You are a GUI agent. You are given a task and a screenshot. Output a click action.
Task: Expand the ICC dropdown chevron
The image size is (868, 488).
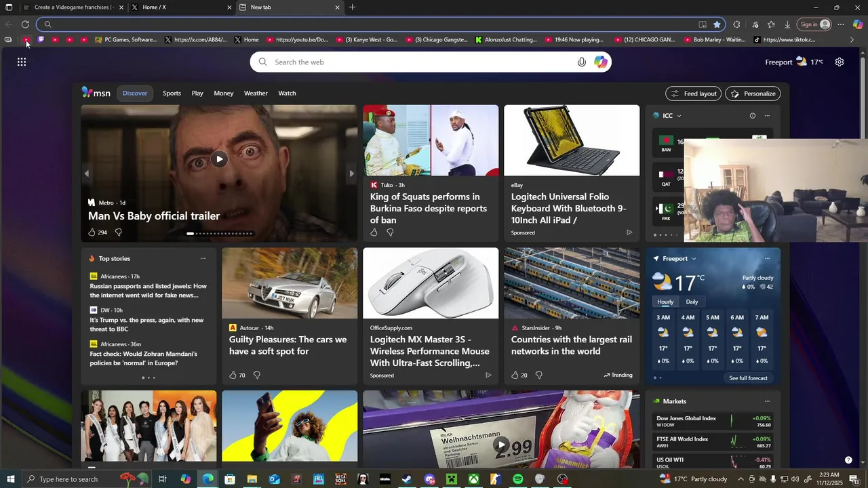[x=679, y=116]
